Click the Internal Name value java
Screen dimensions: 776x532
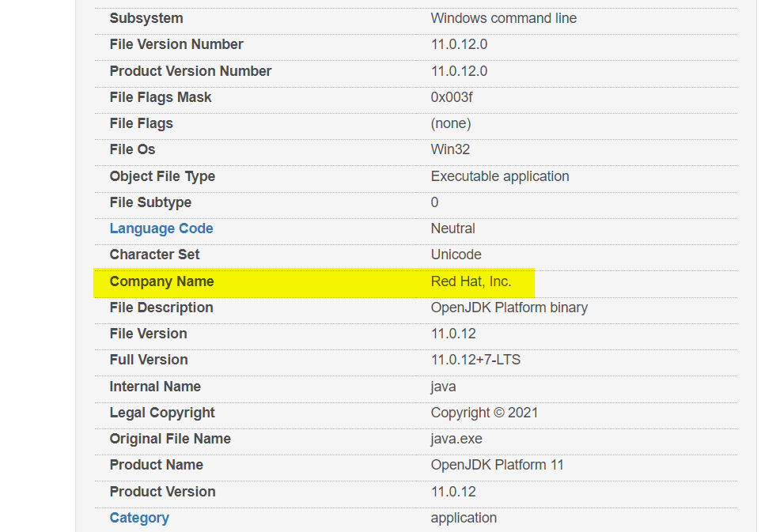pyautogui.click(x=443, y=387)
